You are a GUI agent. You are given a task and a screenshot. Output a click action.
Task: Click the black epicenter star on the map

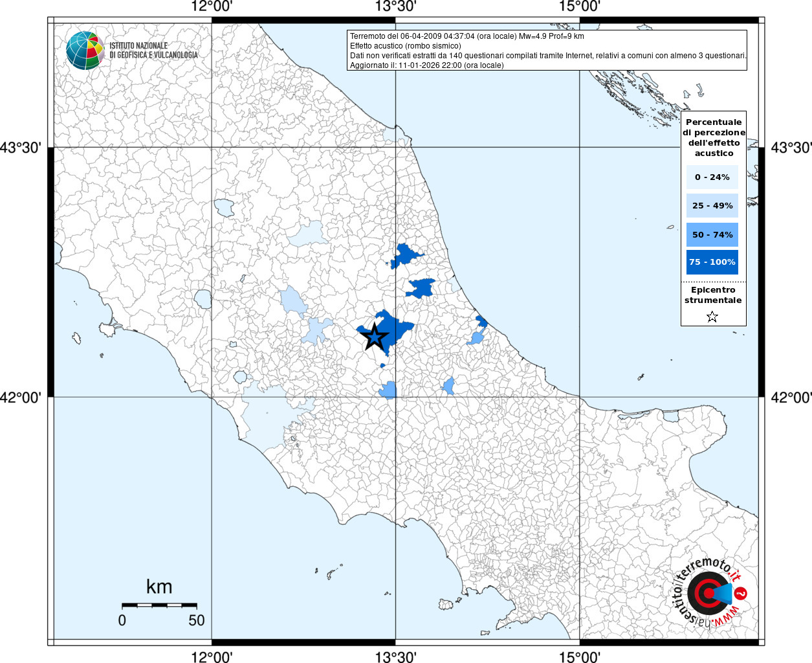pyautogui.click(x=373, y=337)
